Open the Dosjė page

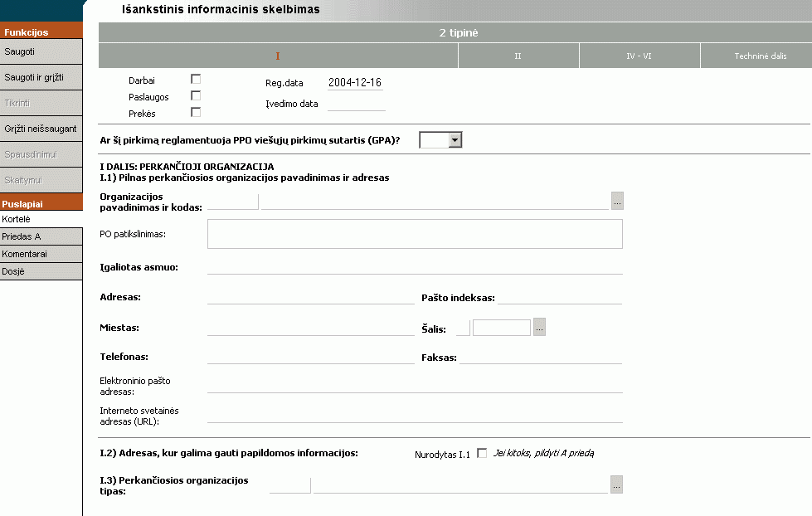41,271
